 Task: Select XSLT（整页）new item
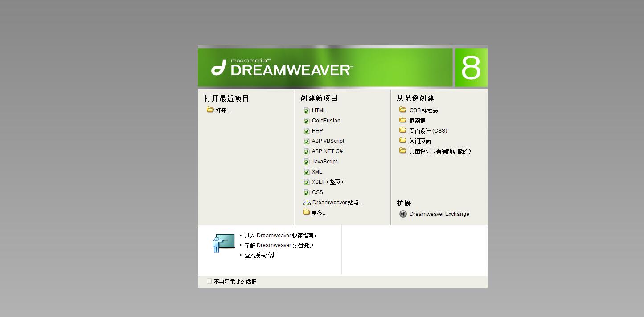(328, 182)
